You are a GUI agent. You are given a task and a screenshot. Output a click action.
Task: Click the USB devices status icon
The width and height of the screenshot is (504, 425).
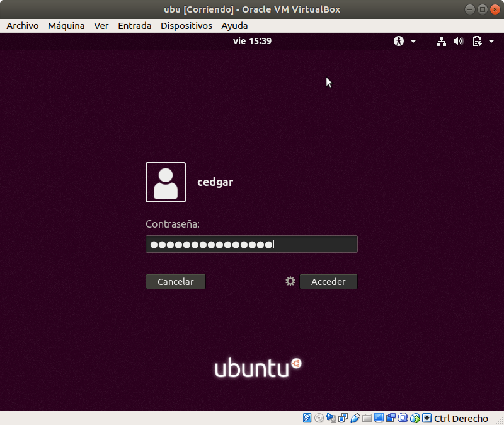click(355, 418)
